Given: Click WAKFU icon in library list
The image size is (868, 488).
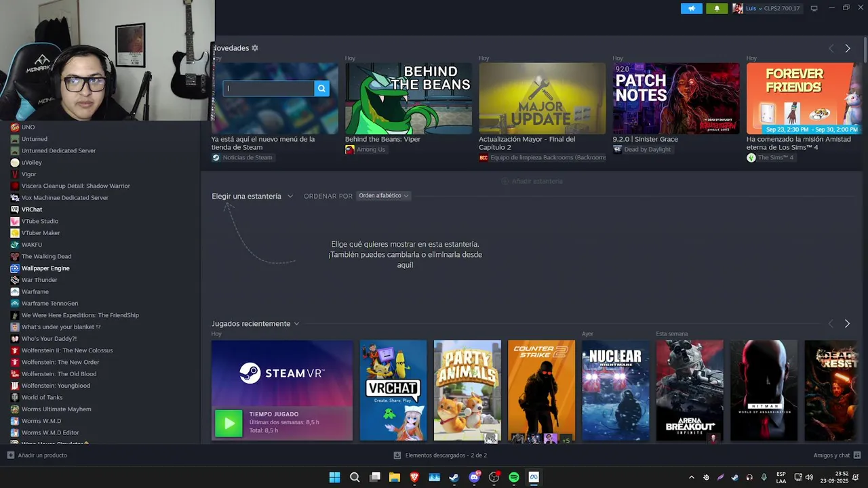Looking at the screenshot, I should tap(15, 245).
